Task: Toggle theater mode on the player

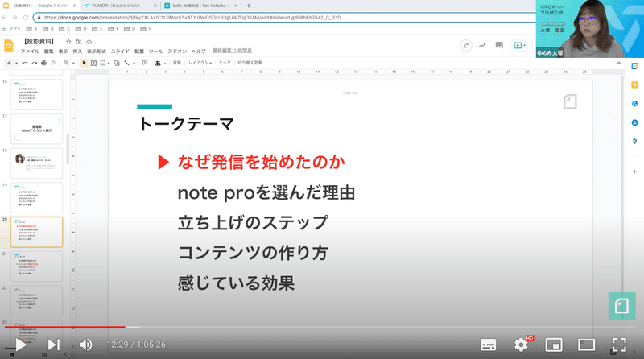Action: tap(586, 345)
